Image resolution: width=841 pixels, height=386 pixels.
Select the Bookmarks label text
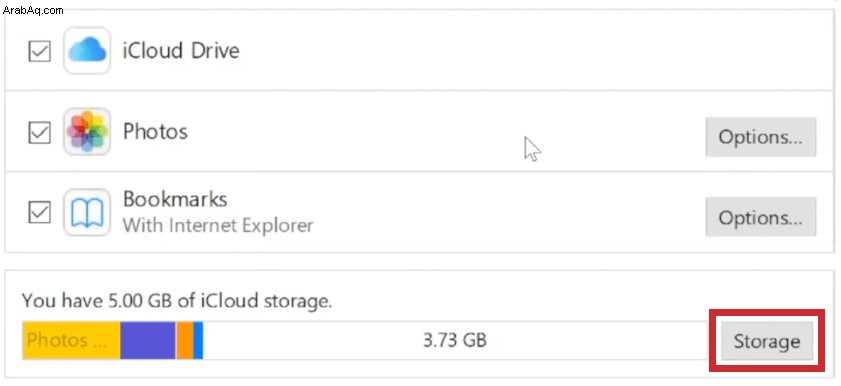point(175,199)
